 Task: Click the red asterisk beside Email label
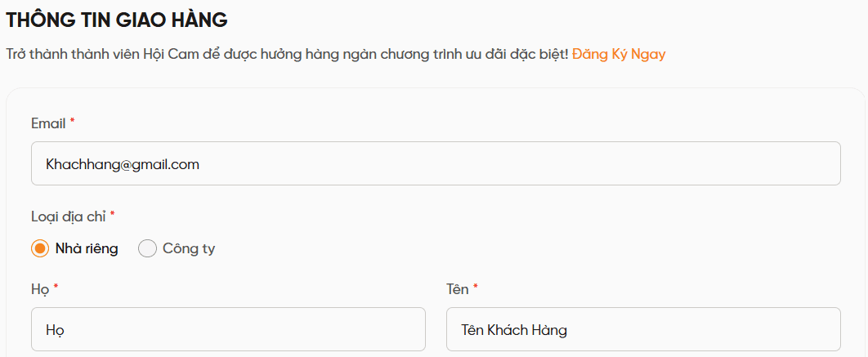(x=73, y=122)
